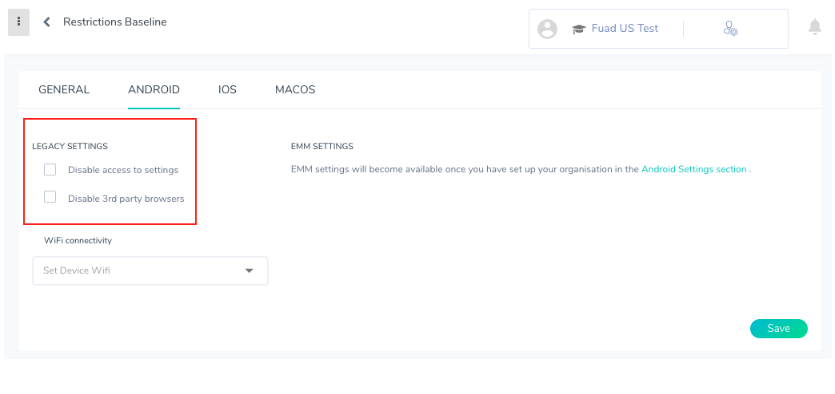
Task: Expand the Set Device Wifi dropdown
Action: tap(150, 270)
